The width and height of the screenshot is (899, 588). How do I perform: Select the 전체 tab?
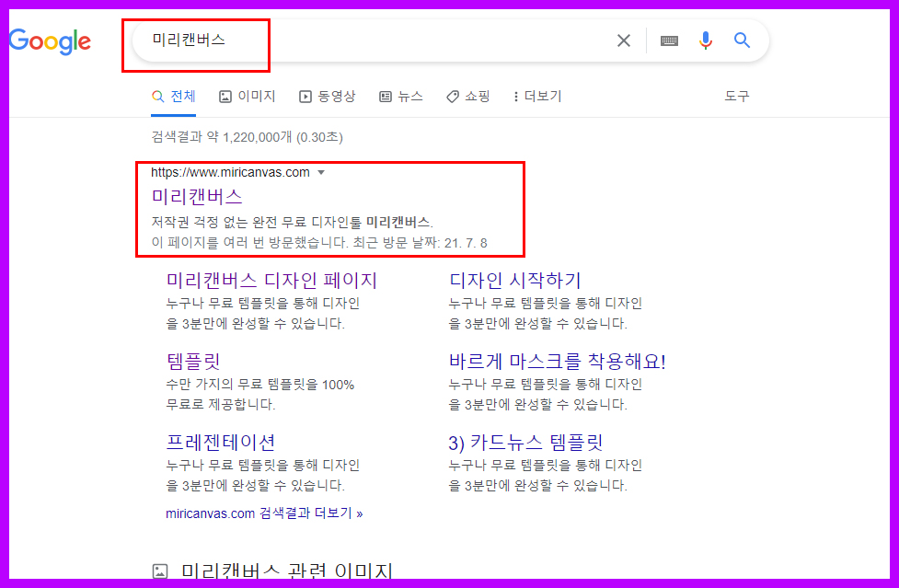point(174,97)
